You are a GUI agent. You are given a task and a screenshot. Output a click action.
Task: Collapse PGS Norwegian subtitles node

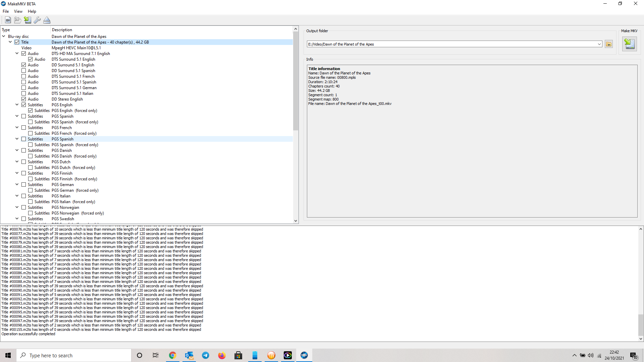[x=17, y=207]
